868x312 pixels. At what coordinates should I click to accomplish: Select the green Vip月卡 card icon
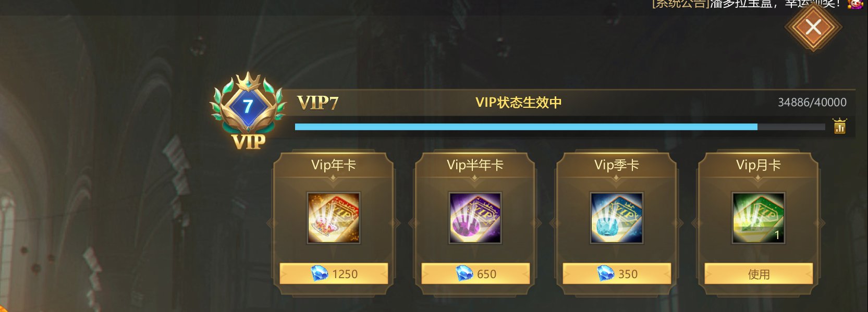pyautogui.click(x=758, y=218)
